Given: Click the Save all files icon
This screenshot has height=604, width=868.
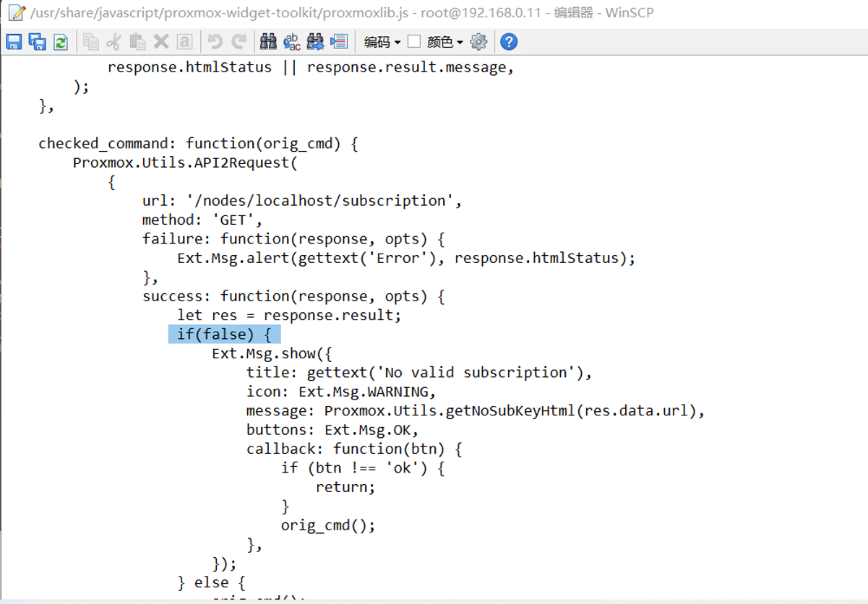Looking at the screenshot, I should click(37, 42).
